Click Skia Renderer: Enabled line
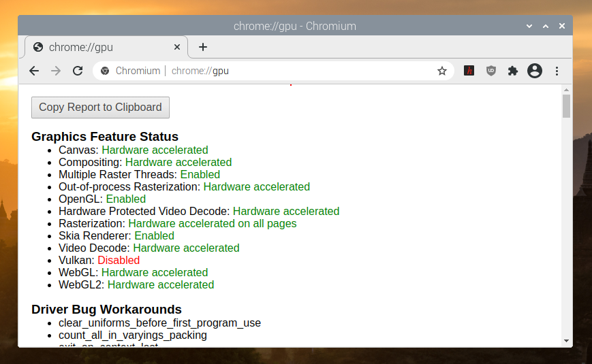Screen dimensions: 592x364 pos(116,236)
